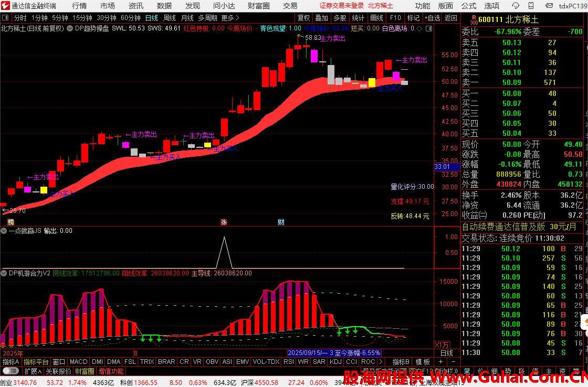588x387 pixels.
Task: Open the 交易 menu
Action: point(290,6)
